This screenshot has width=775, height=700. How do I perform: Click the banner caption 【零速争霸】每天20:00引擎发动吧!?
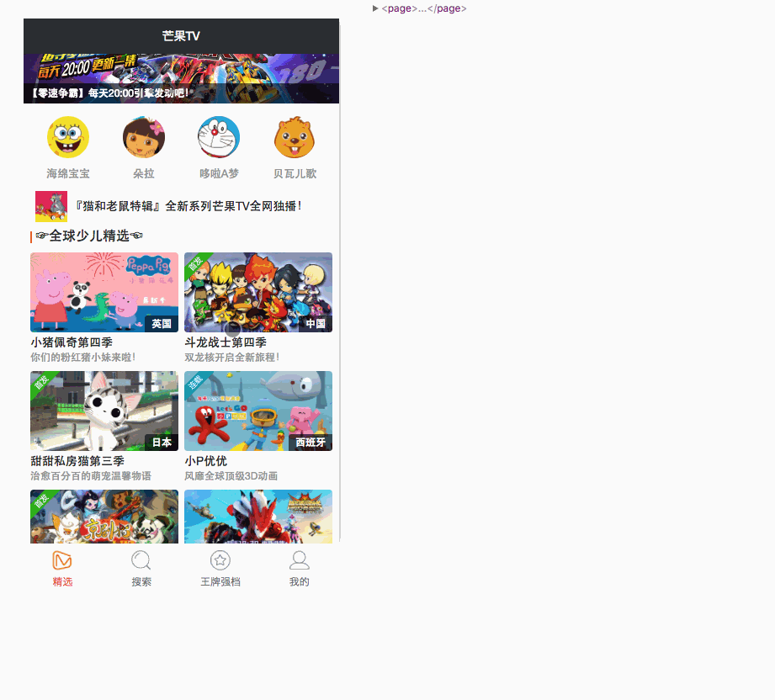coord(109,93)
